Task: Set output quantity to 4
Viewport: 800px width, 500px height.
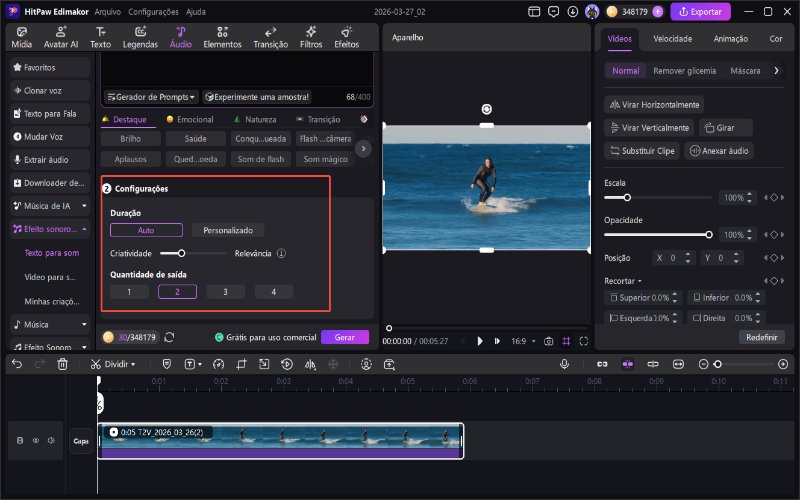Action: 273,292
